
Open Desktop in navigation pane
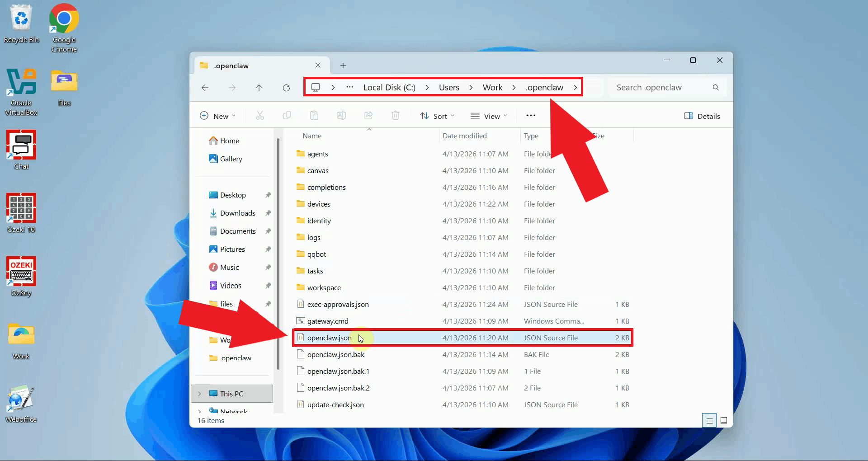tap(227, 195)
